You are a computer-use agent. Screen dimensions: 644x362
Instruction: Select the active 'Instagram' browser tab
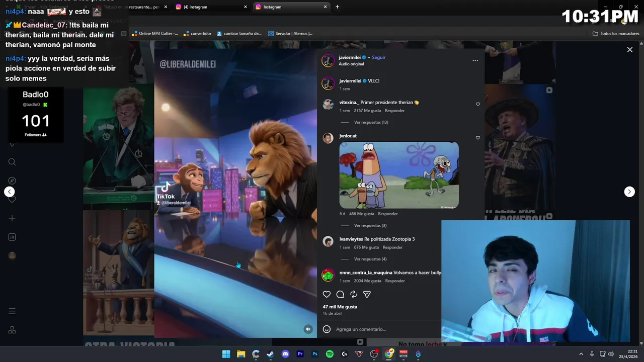(291, 7)
